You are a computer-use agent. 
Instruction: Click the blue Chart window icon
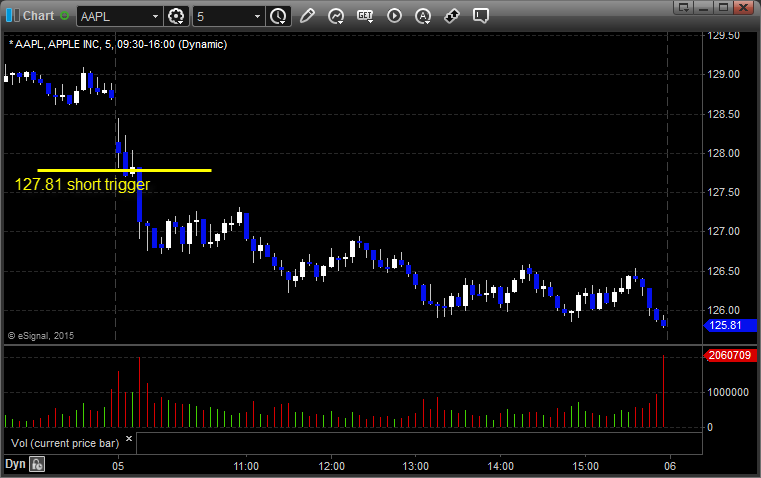[13, 16]
